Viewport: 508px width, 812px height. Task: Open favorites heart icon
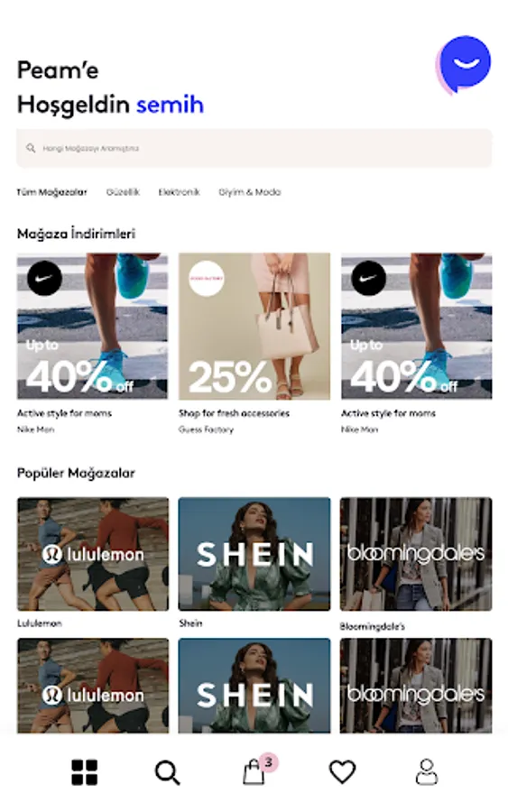coord(342,772)
